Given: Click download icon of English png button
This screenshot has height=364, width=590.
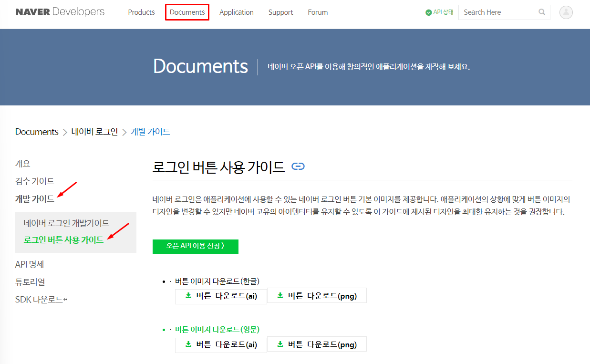Looking at the screenshot, I should point(280,344).
